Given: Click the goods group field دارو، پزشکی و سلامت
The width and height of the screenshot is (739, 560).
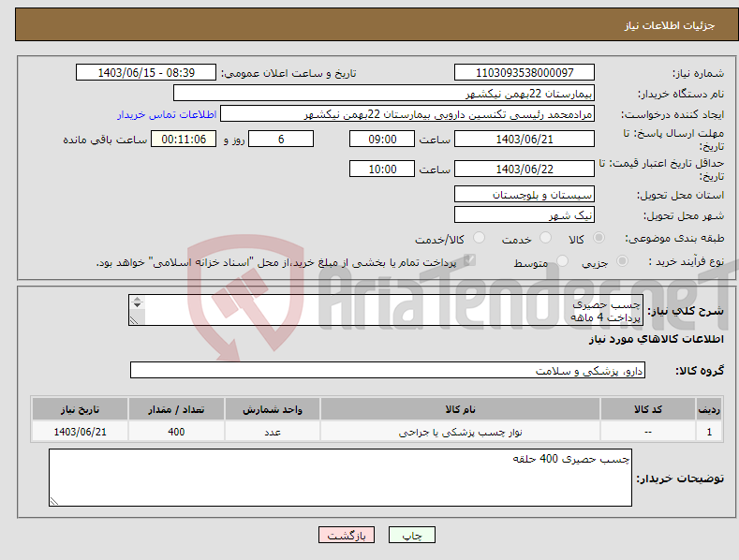Looking at the screenshot, I should coord(388,371).
